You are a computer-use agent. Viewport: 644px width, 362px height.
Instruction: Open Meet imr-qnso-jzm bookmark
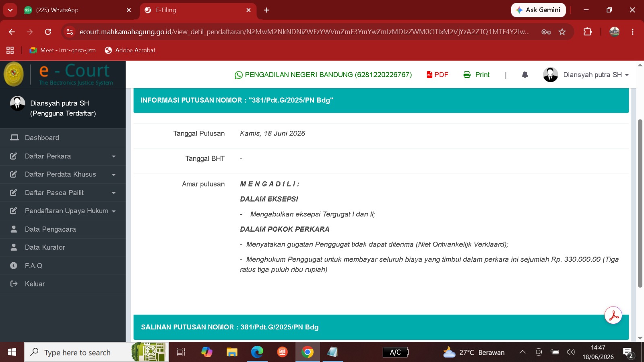coord(63,50)
